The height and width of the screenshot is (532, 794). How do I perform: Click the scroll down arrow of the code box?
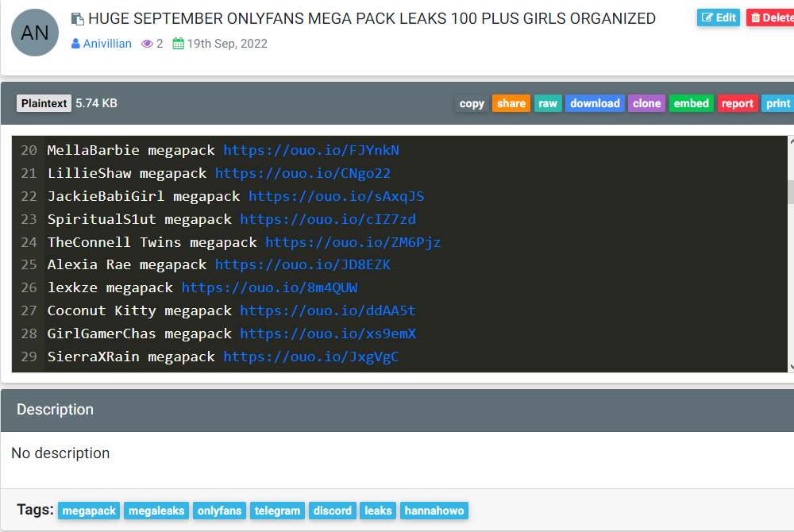(791, 367)
